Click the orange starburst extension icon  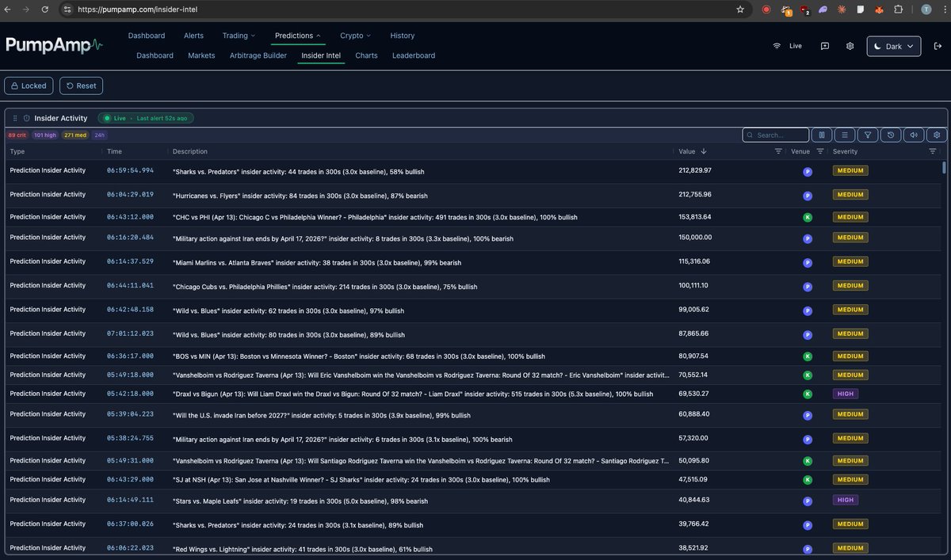tap(842, 10)
